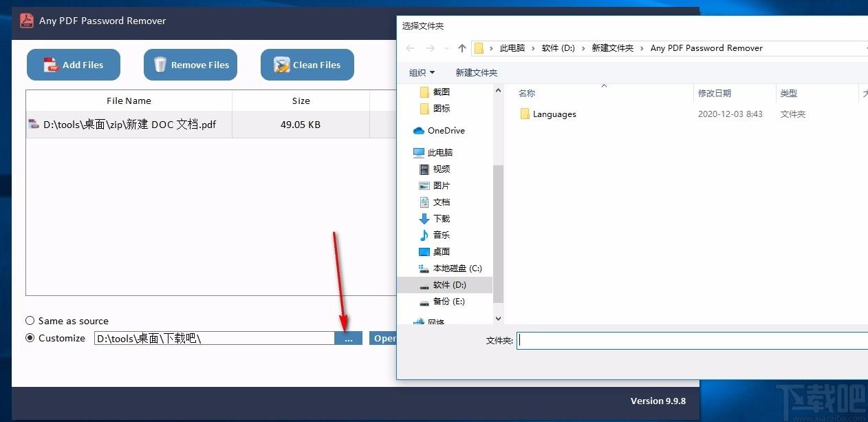The width and height of the screenshot is (868, 422).
Task: Click 此电脑 in the address breadcrumb
Action: coord(512,48)
